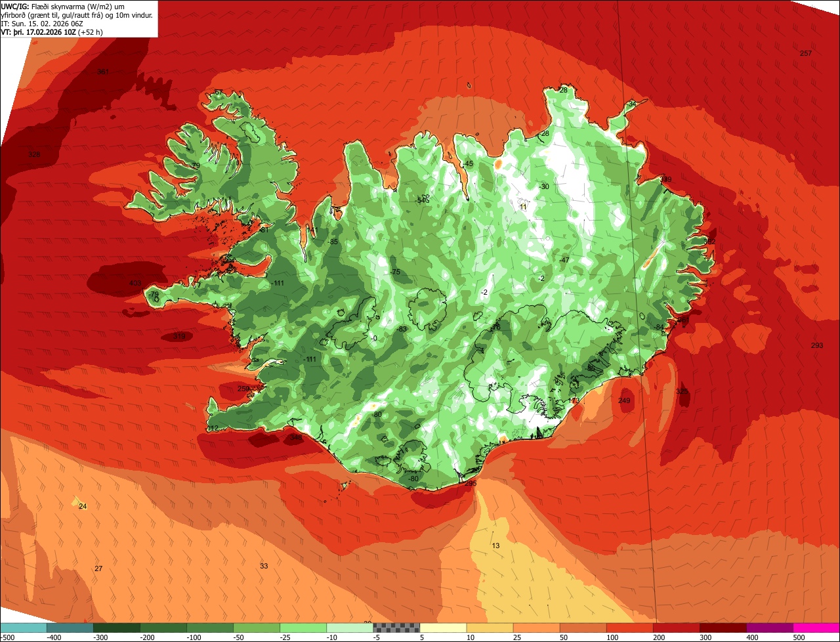Pick the -50 to -25 legend swatch

click(256, 628)
